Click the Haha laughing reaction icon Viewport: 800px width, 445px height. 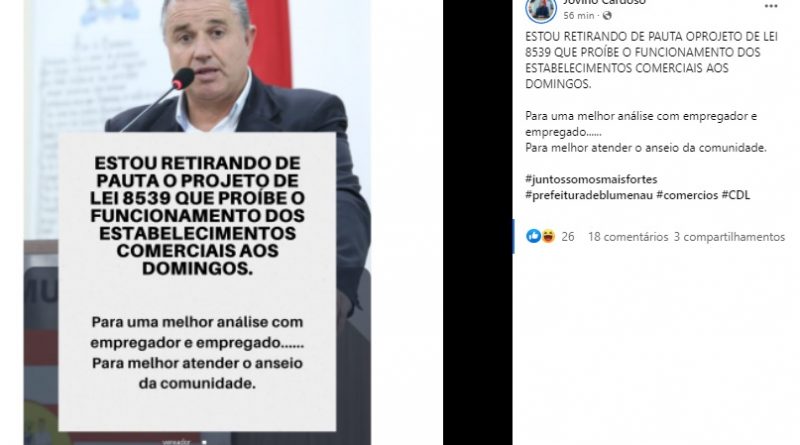pos(548,236)
